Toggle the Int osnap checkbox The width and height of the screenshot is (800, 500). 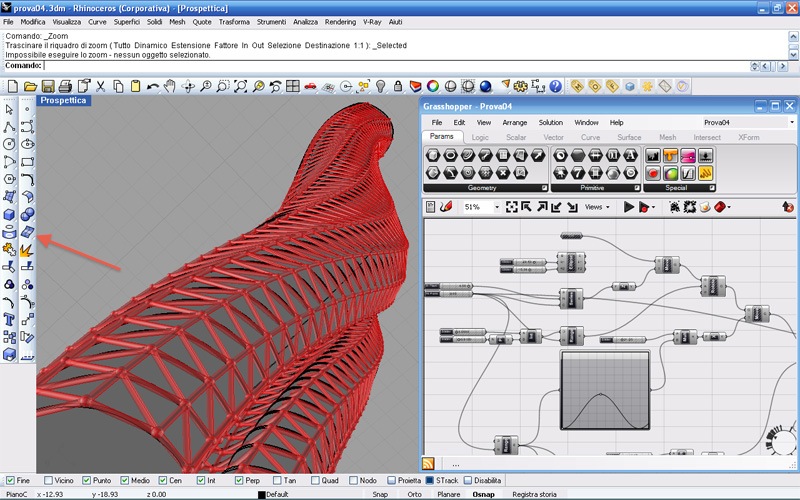coord(201,481)
